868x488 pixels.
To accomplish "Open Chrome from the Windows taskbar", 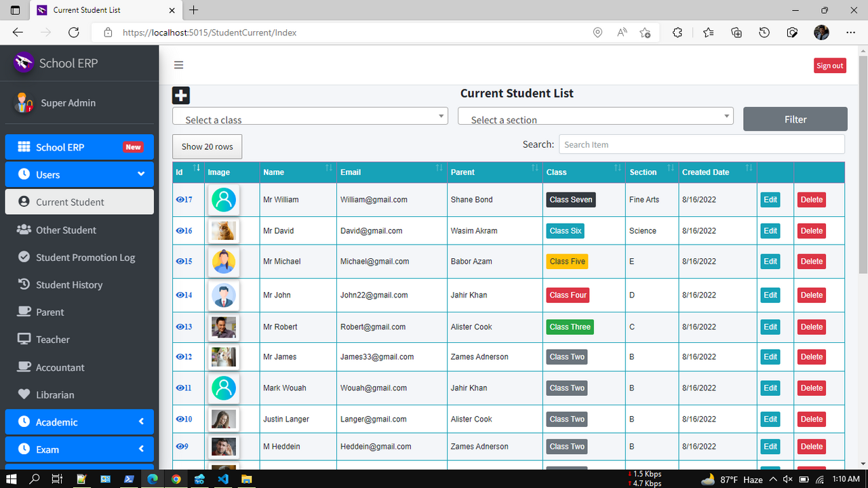I will (x=176, y=479).
